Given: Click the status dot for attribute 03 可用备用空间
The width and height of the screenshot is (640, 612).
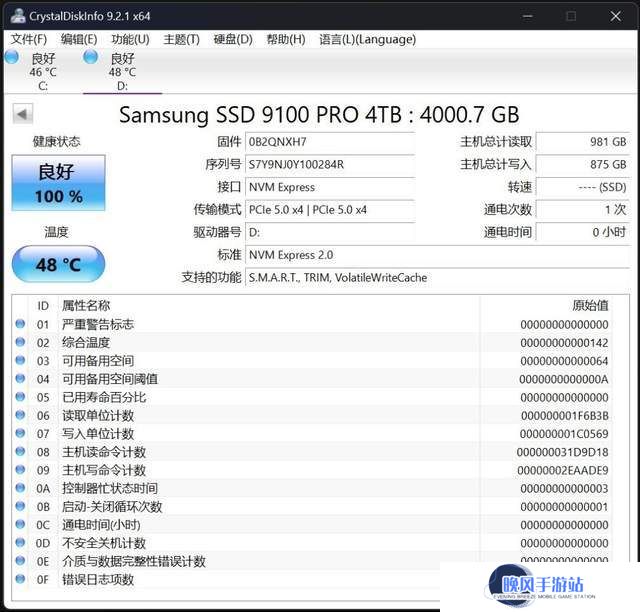Looking at the screenshot, I should click(x=20, y=360).
